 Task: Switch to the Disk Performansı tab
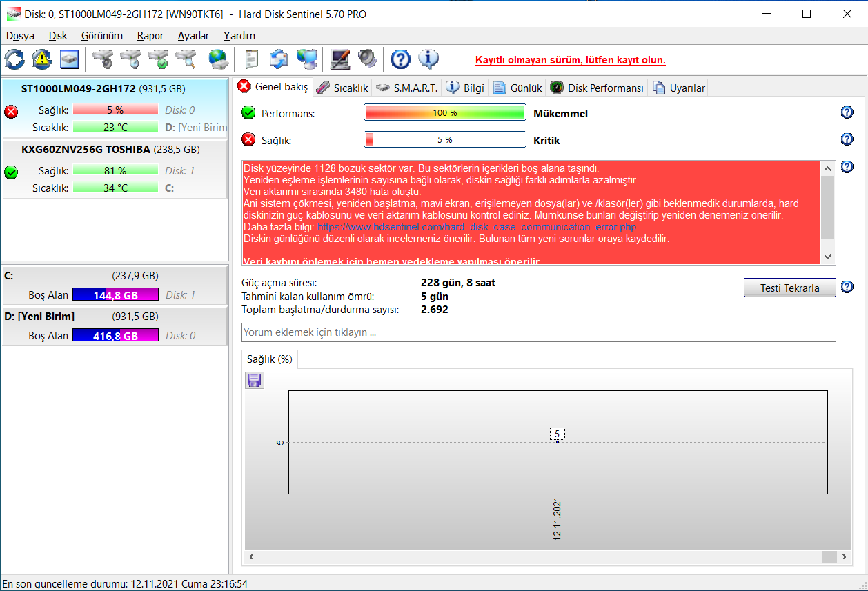coord(597,88)
